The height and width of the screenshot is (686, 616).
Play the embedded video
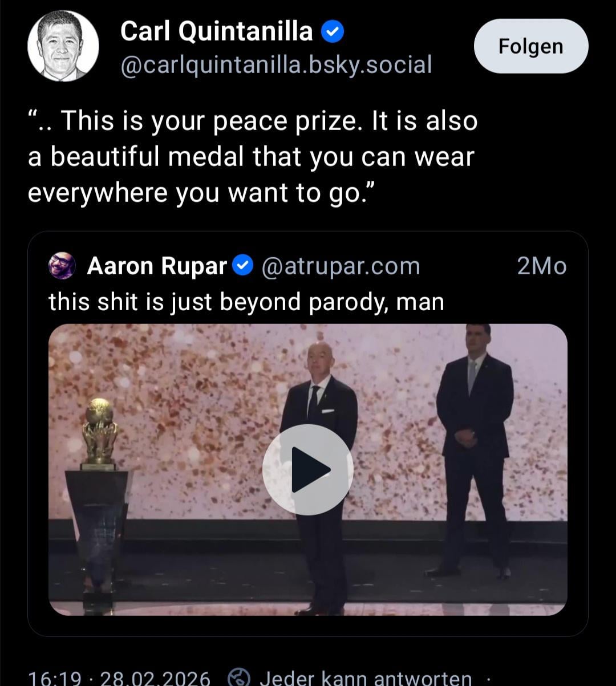pyautogui.click(x=308, y=469)
